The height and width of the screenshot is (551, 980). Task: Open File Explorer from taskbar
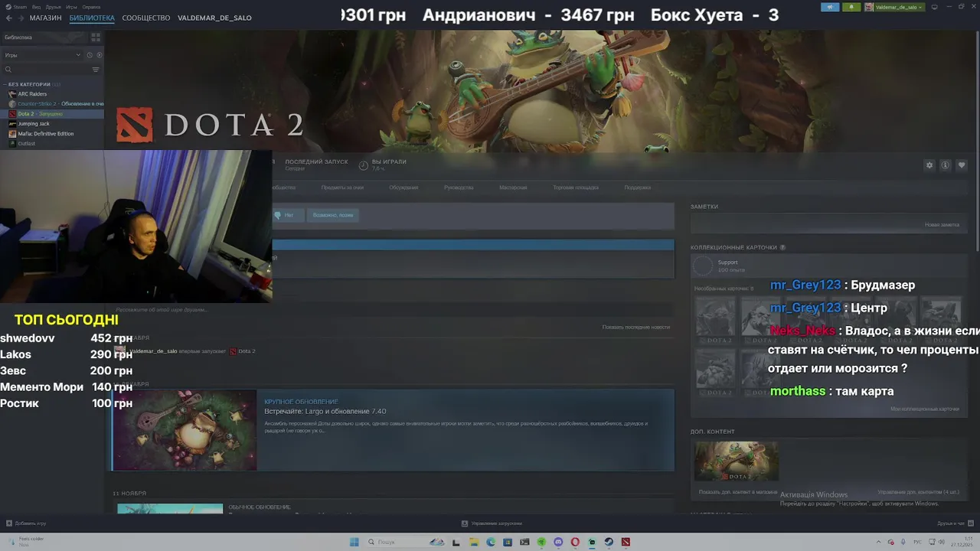click(x=474, y=542)
